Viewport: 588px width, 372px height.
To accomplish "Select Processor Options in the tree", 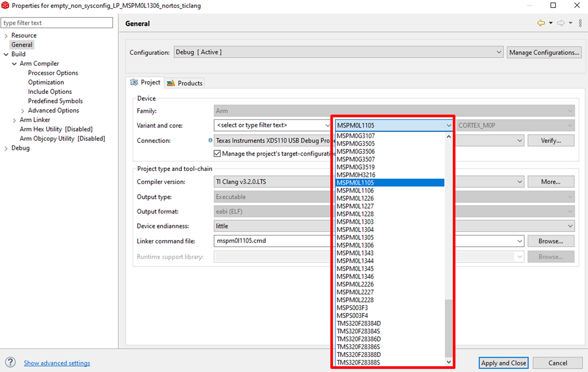I will tap(53, 73).
